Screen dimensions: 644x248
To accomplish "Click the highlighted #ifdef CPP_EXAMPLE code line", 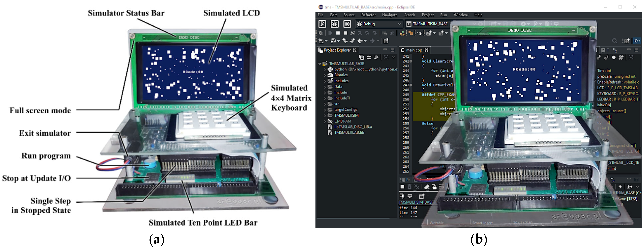I will (437, 95).
